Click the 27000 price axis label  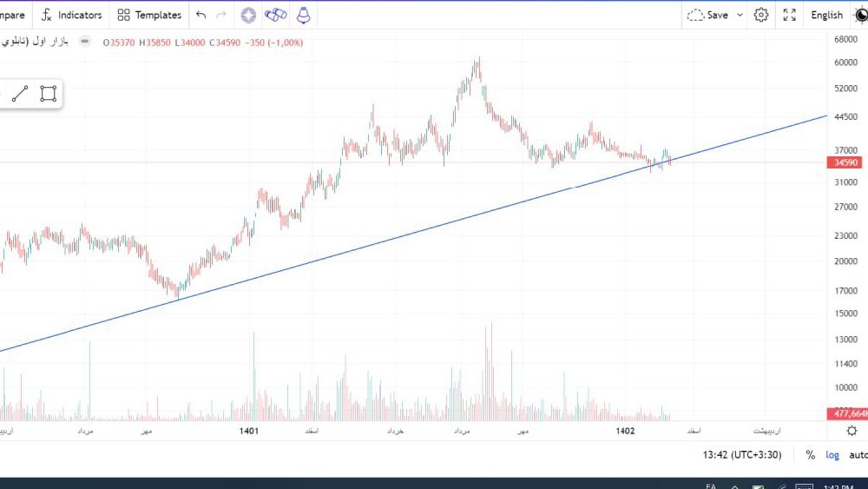pos(845,207)
